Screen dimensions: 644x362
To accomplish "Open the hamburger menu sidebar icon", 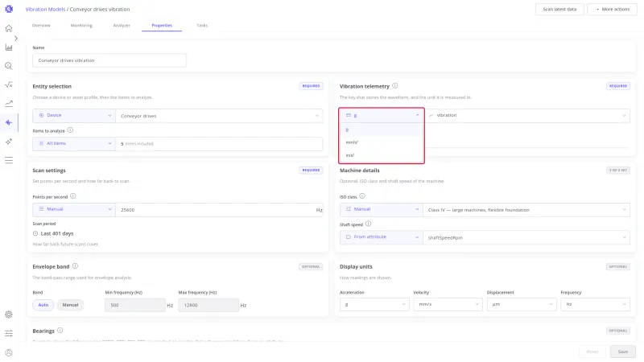I will (x=9, y=160).
